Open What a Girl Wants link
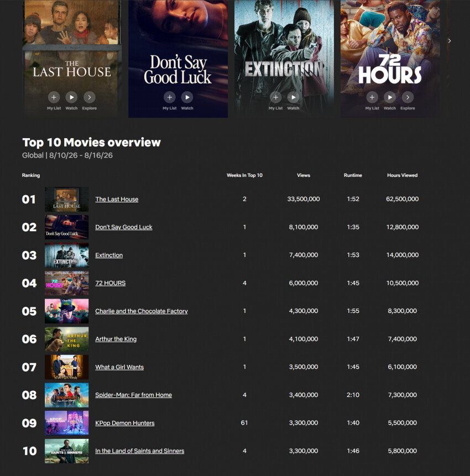 click(x=119, y=367)
